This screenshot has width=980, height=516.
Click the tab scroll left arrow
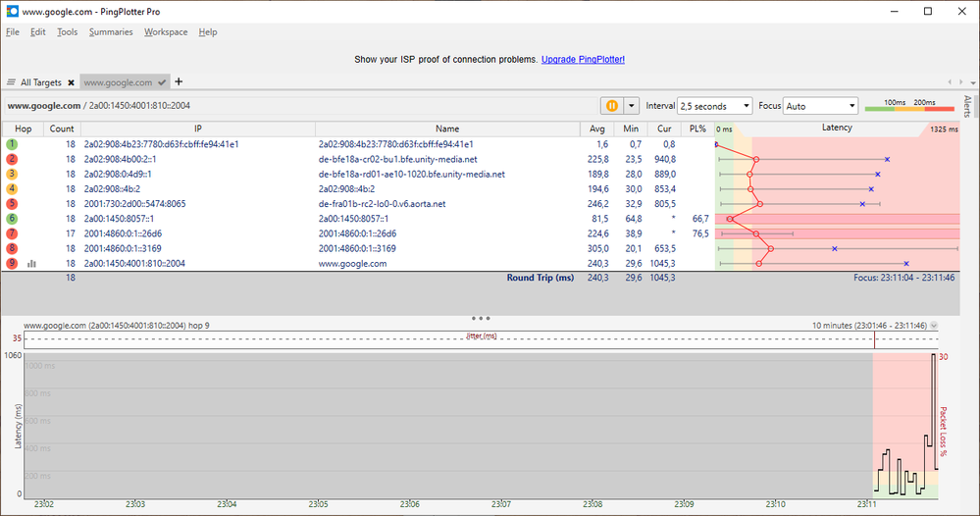pos(950,81)
